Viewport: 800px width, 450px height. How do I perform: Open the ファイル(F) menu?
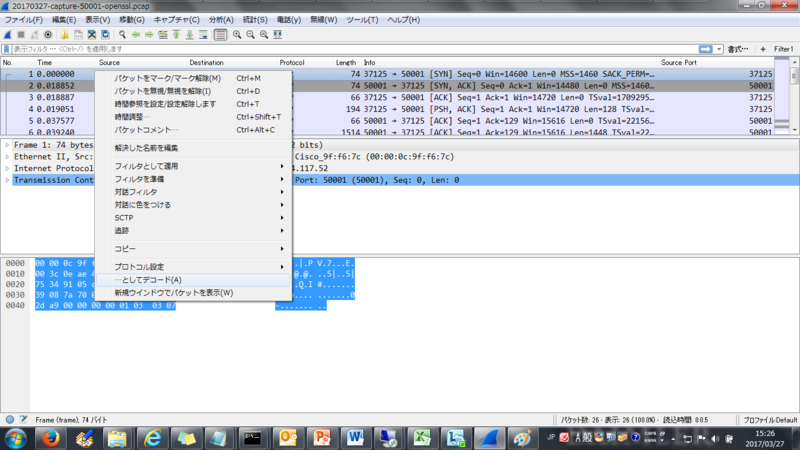click(23, 19)
